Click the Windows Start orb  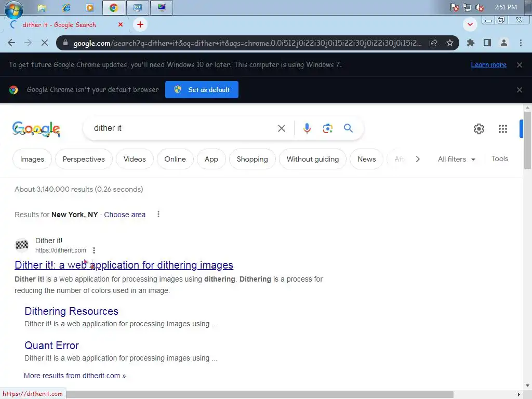pos(14,9)
